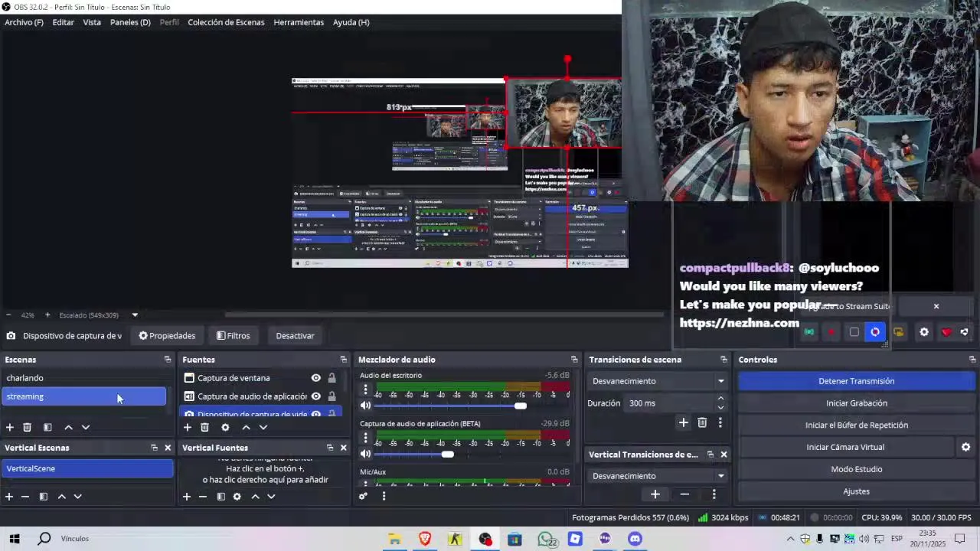This screenshot has height=551, width=980.
Task: Open Archivo menu
Action: [x=24, y=22]
